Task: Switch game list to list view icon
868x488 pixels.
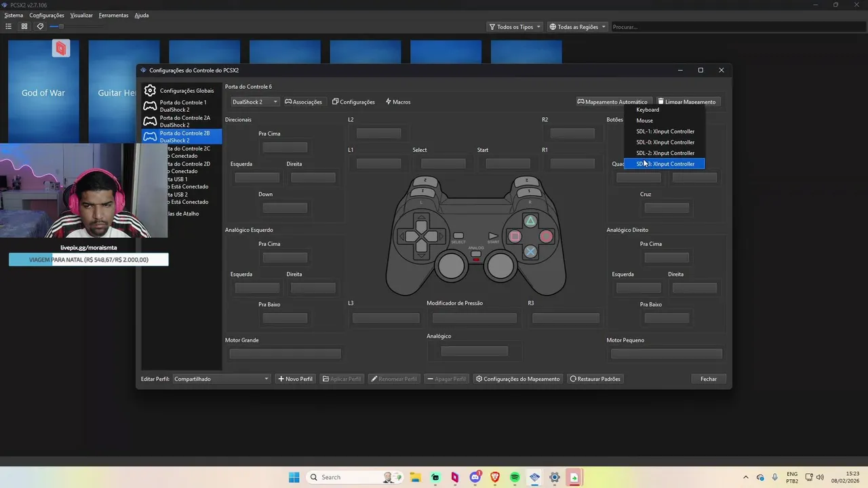Action: pos(8,26)
